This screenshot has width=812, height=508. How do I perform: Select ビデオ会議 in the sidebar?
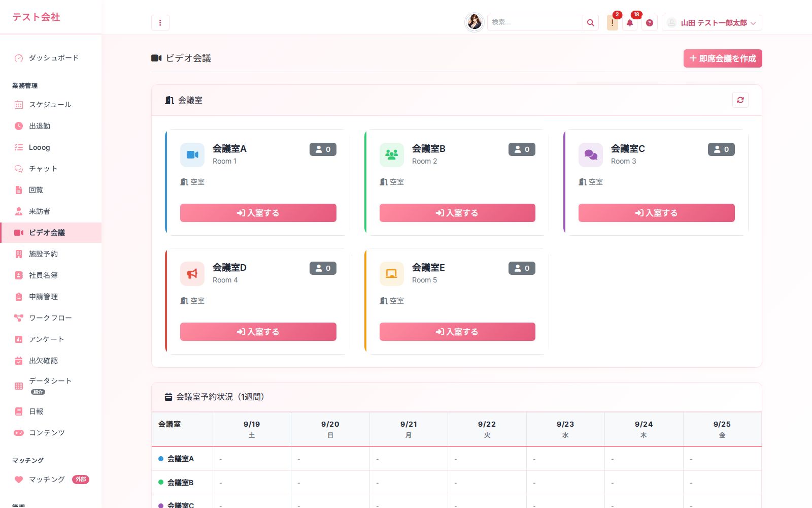[51, 233]
